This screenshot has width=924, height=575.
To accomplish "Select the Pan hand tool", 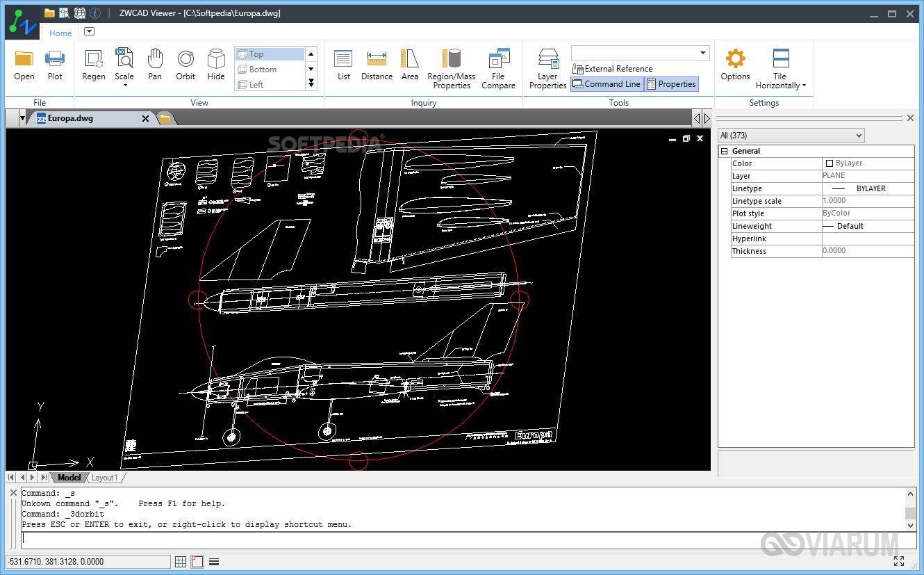I will (x=155, y=65).
